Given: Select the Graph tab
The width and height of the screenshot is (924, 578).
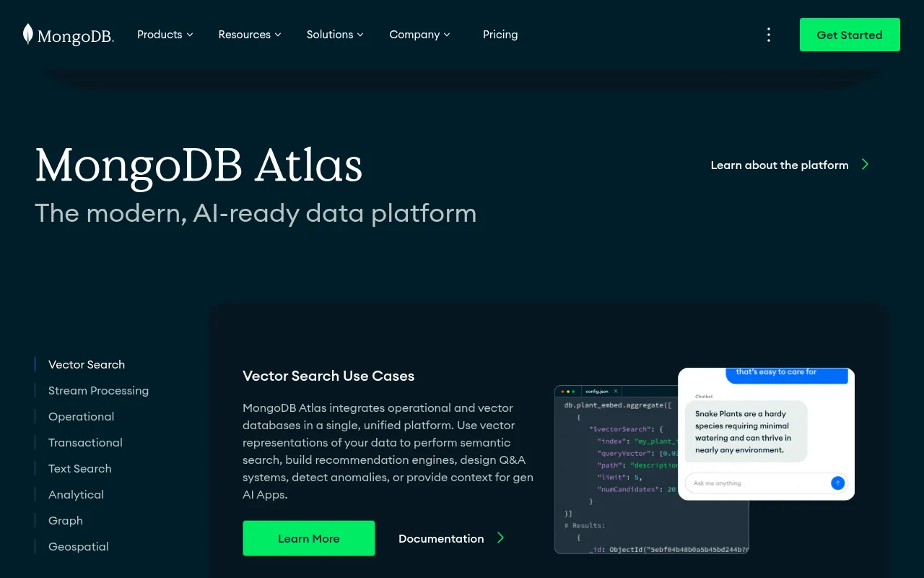Looking at the screenshot, I should 66,520.
